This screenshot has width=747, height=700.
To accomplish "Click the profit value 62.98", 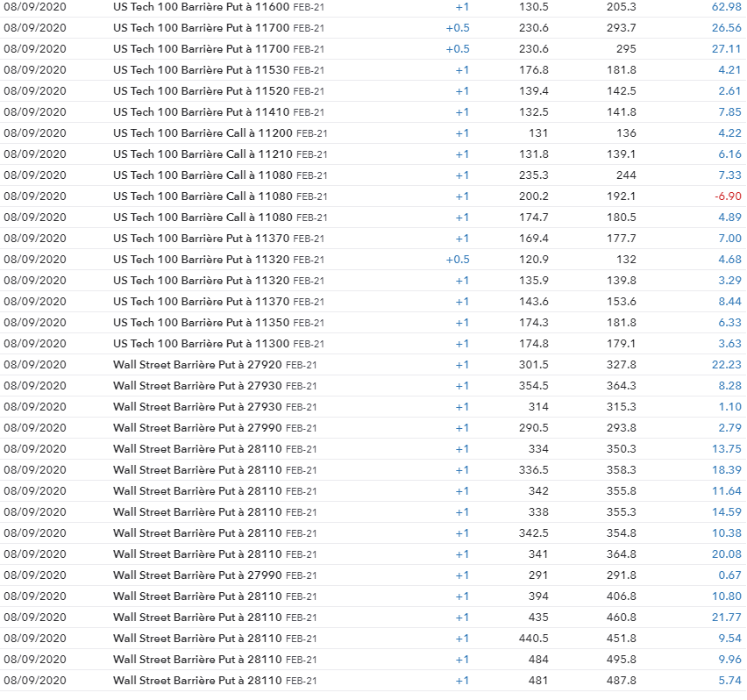I will [x=727, y=7].
